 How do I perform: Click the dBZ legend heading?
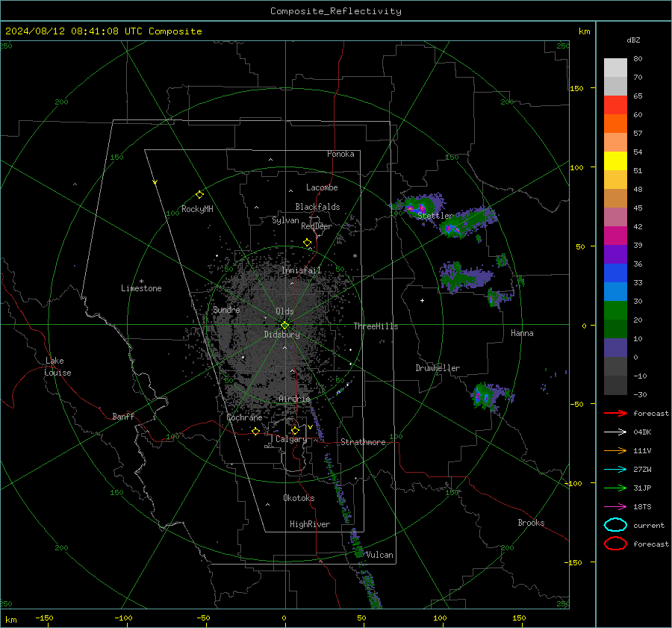(x=633, y=40)
